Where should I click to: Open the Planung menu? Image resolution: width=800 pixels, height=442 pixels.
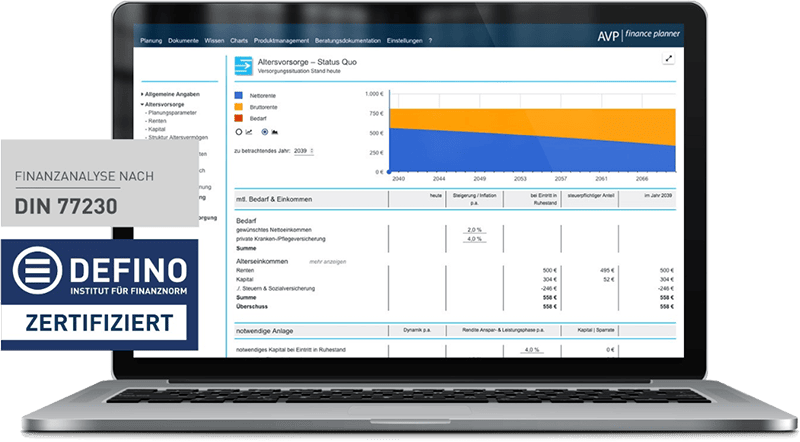click(151, 41)
